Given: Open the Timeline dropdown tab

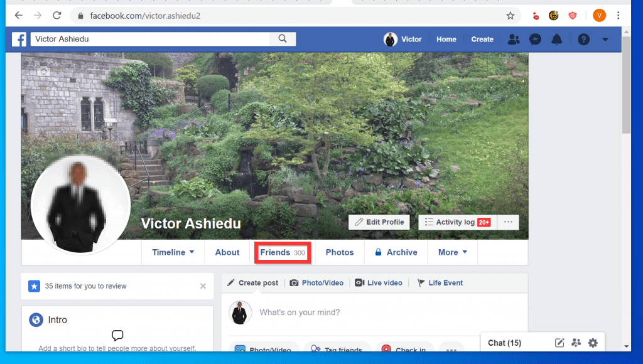Looking at the screenshot, I should coord(173,252).
